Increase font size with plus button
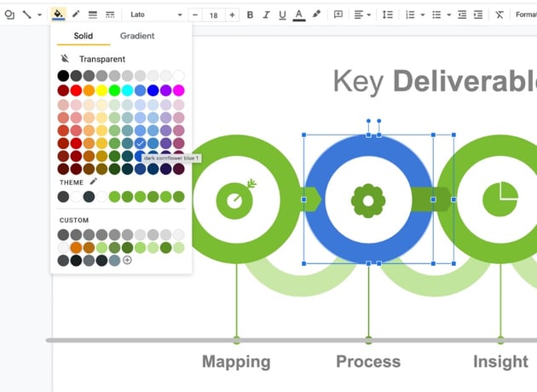Image resolution: width=537 pixels, height=392 pixels. coord(233,14)
